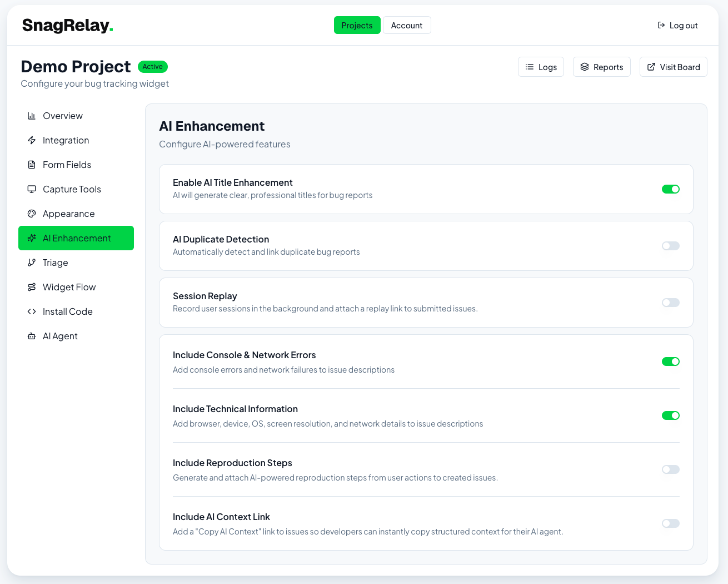Enable AI Duplicate Detection toggle

671,246
